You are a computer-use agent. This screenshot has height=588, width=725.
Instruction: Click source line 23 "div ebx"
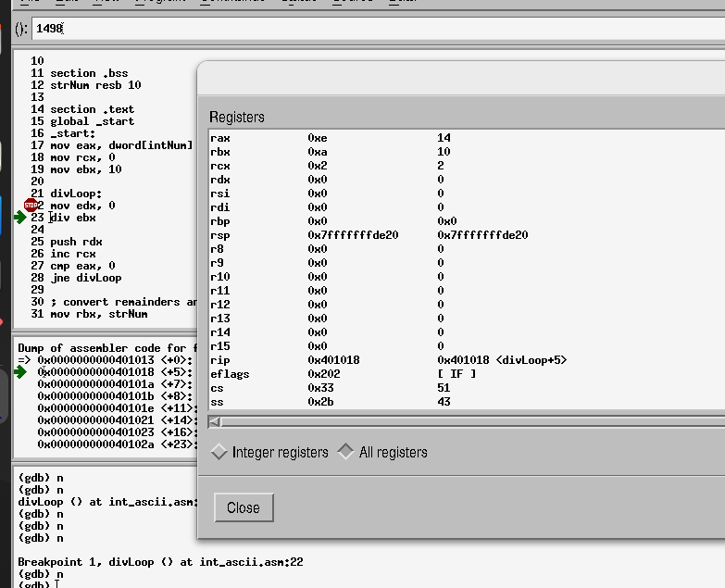tap(72, 218)
